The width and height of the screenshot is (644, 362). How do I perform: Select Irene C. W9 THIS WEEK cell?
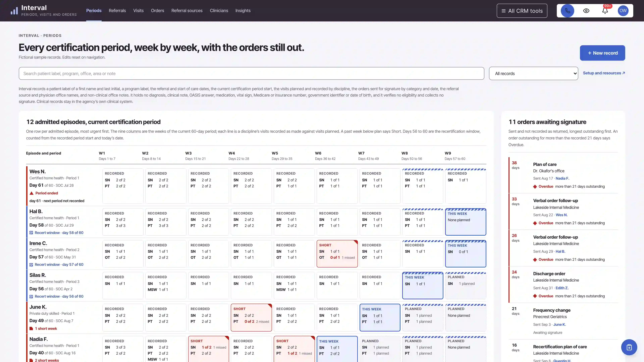coord(466,254)
